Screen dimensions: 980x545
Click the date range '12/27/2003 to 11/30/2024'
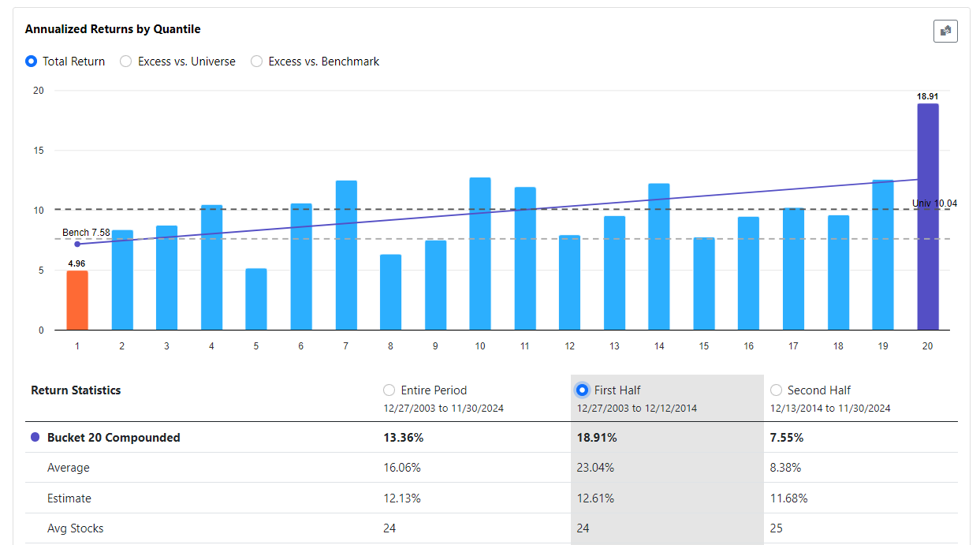tap(443, 409)
